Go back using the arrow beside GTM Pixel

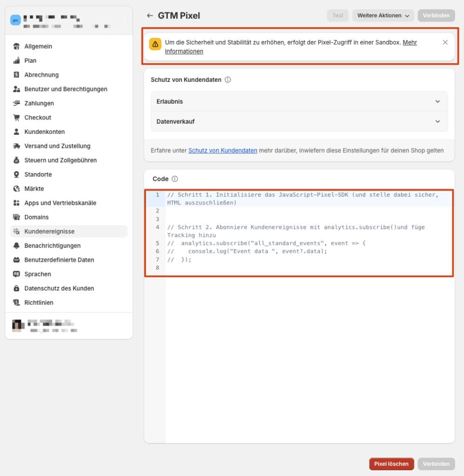click(x=150, y=15)
